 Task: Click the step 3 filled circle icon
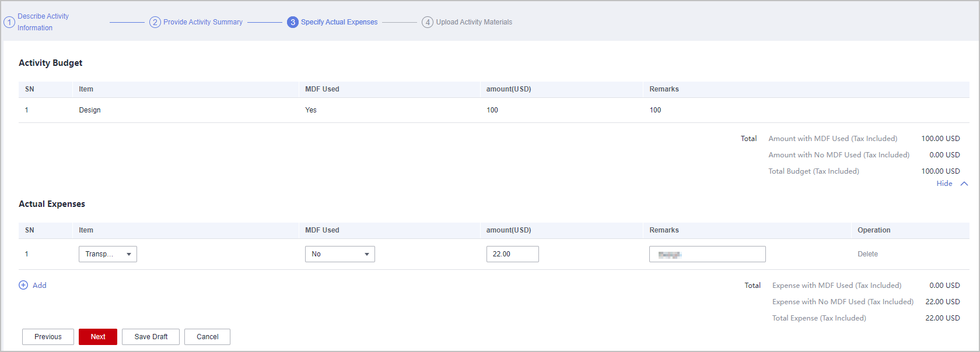[293, 22]
